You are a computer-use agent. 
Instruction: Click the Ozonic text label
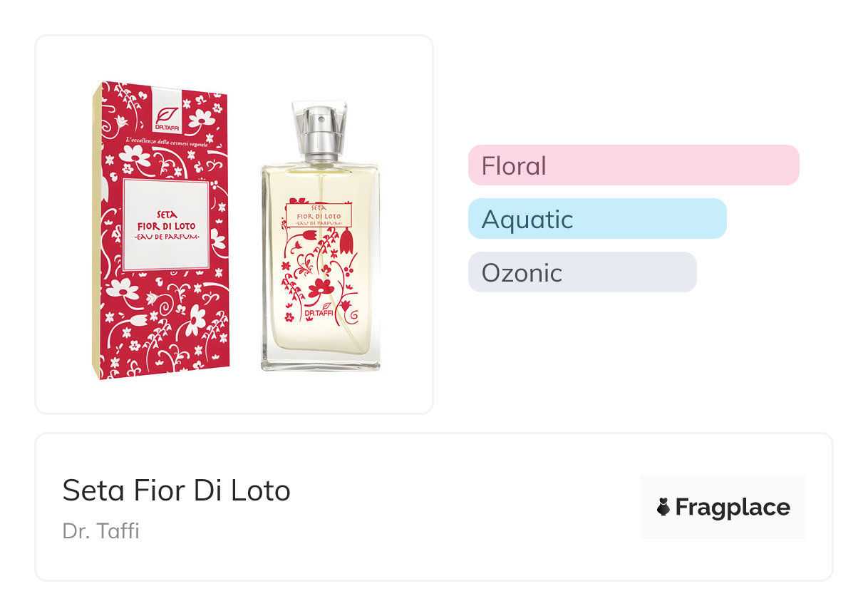tap(522, 273)
